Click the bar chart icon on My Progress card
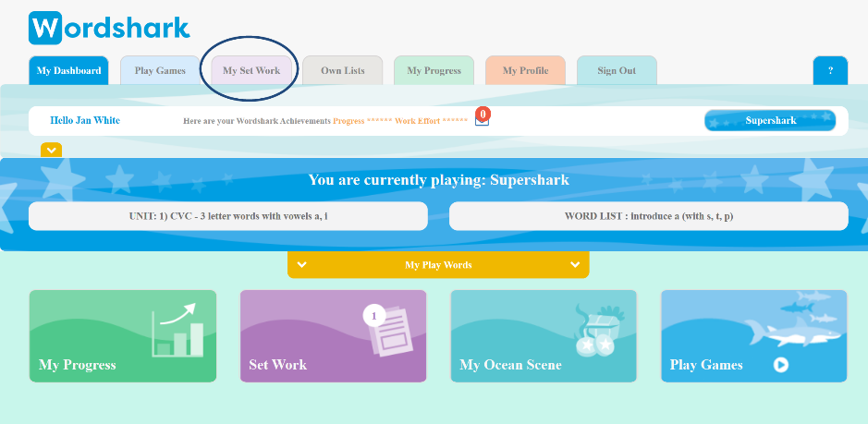The image size is (868, 424). pyautogui.click(x=177, y=329)
